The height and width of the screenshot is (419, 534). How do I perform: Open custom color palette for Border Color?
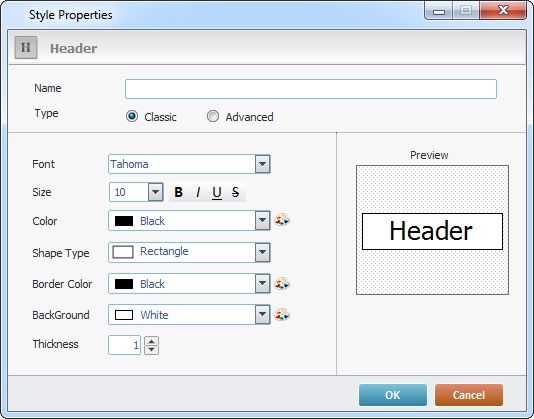pos(282,283)
